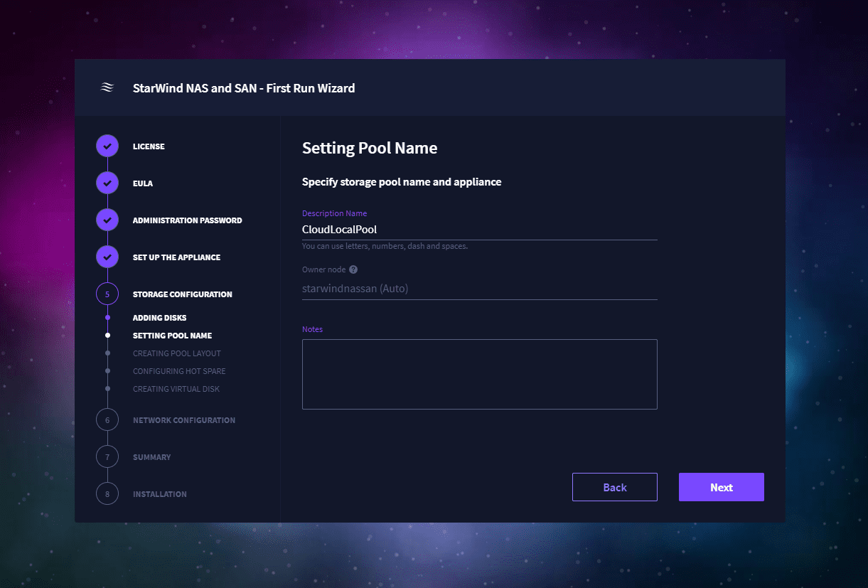The height and width of the screenshot is (588, 868).
Task: Click 'Specify storage pool name and appliance' text
Action: point(402,182)
